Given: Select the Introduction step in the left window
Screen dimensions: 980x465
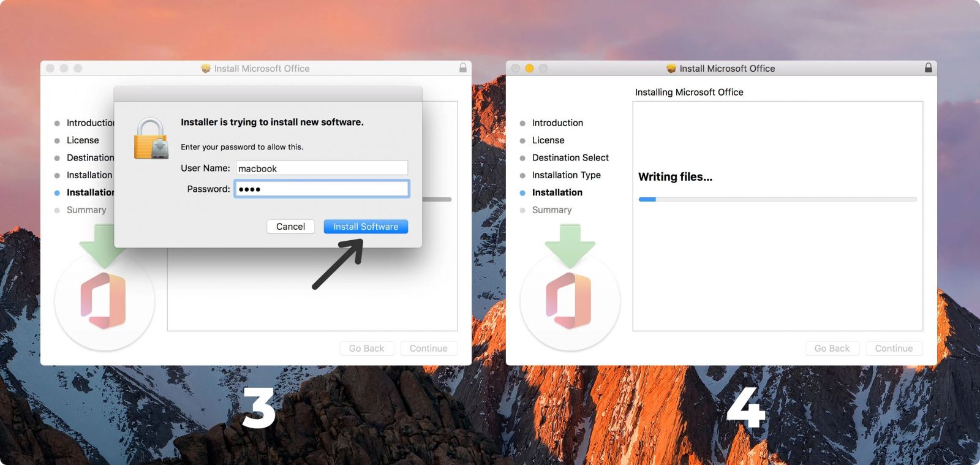Looking at the screenshot, I should click(x=91, y=123).
